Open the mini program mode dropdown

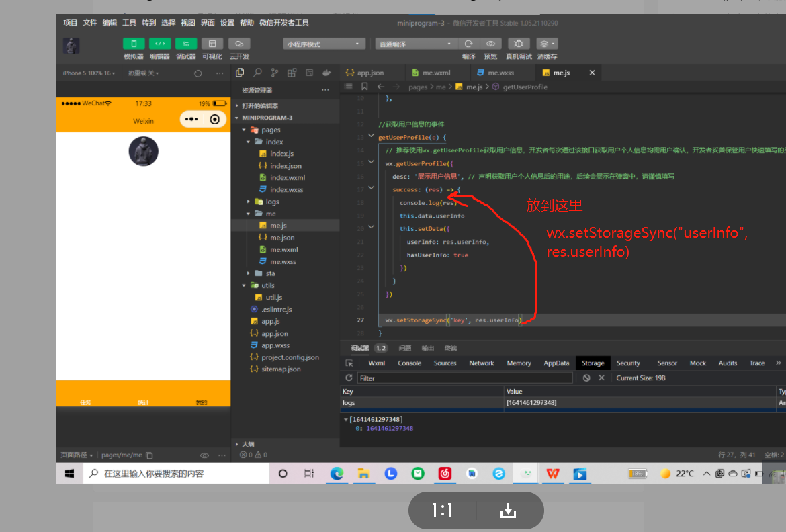coord(323,44)
